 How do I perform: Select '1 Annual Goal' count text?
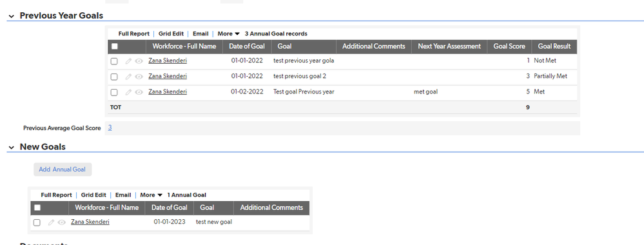pos(187,195)
